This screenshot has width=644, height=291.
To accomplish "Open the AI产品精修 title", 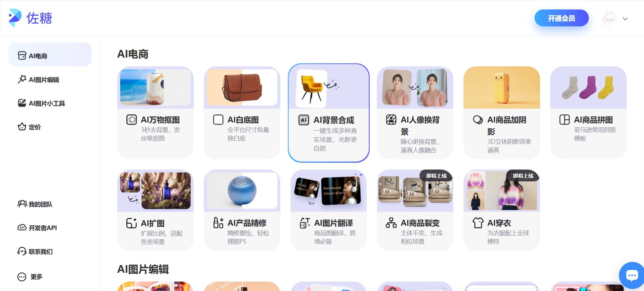I will click(247, 223).
